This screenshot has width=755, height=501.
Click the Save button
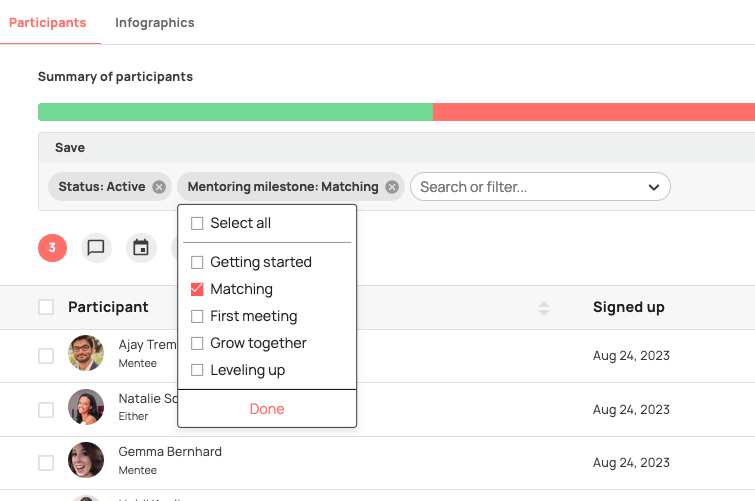tap(70, 148)
